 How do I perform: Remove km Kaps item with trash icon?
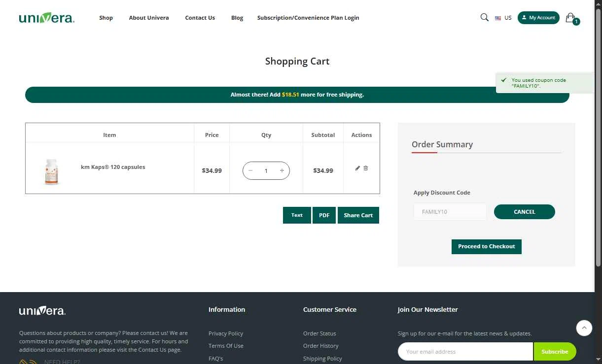pos(365,168)
